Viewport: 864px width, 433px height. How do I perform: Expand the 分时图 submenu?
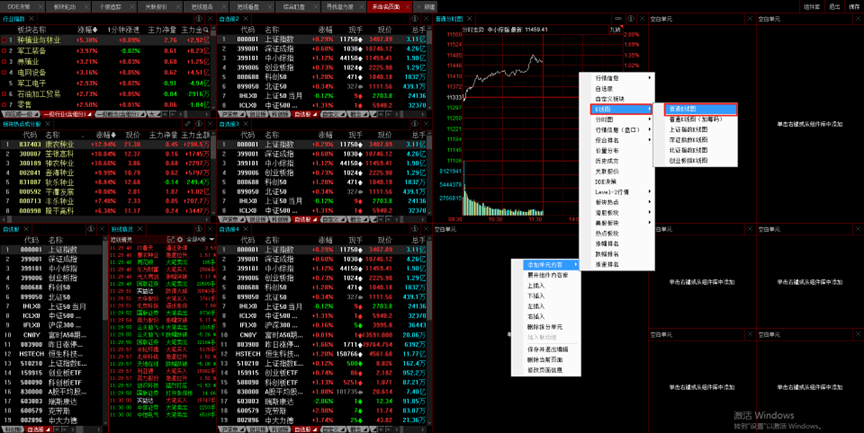point(622,120)
